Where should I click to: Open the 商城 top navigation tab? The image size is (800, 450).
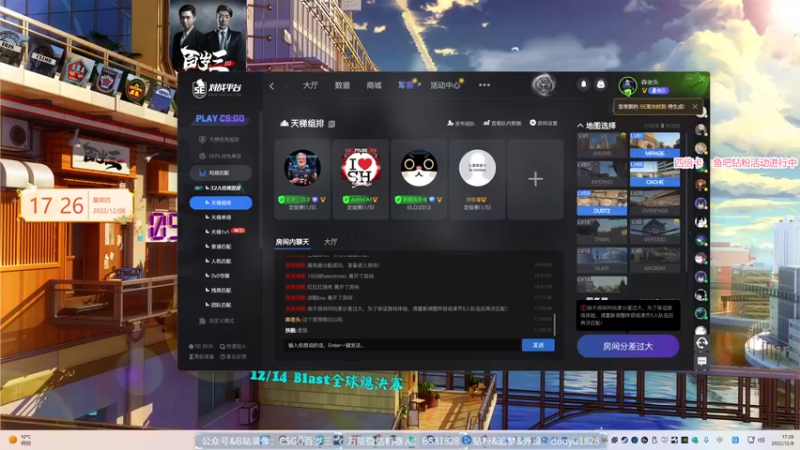click(374, 85)
